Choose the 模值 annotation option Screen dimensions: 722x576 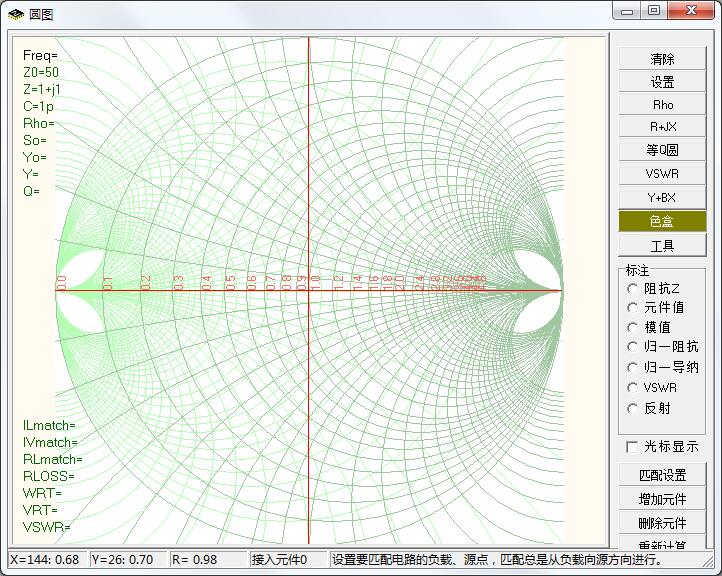(633, 327)
